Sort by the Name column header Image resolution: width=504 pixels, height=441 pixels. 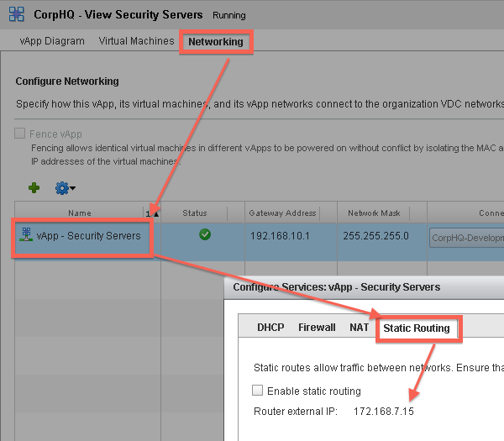point(80,213)
